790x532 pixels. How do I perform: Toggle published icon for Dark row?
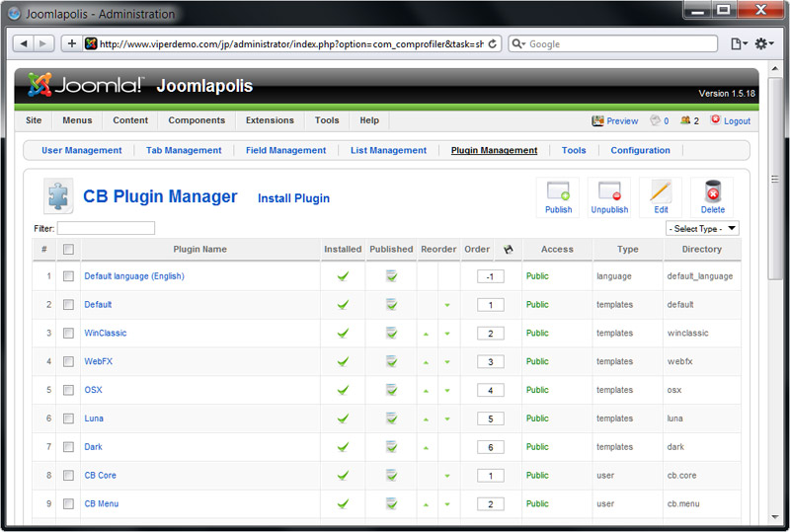391,447
